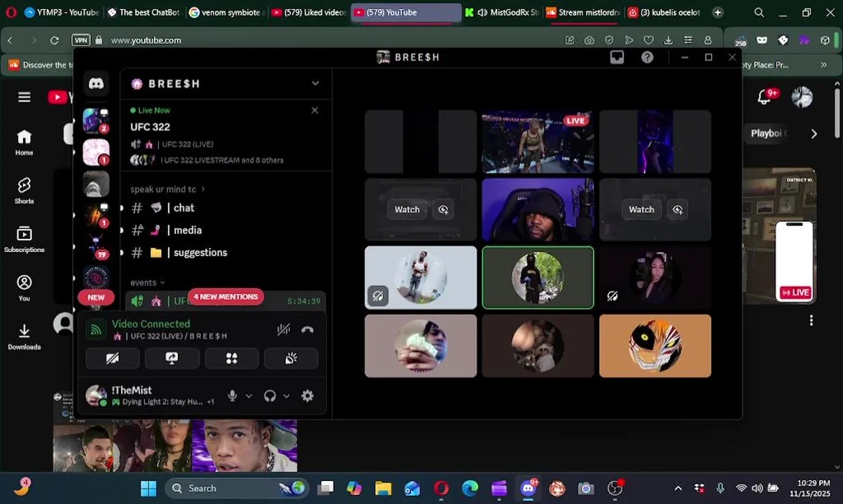843x504 pixels.
Task: Watch the left stream tile
Action: point(407,209)
